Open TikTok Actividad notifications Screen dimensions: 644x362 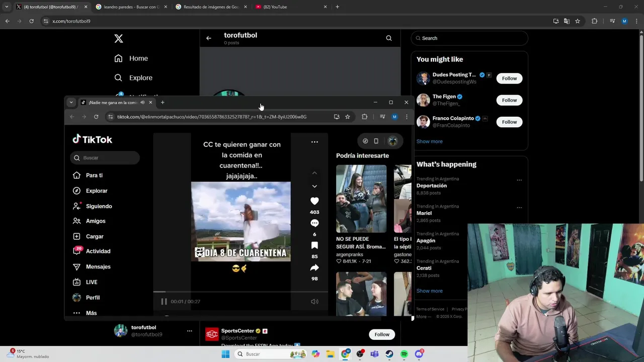pos(98,251)
